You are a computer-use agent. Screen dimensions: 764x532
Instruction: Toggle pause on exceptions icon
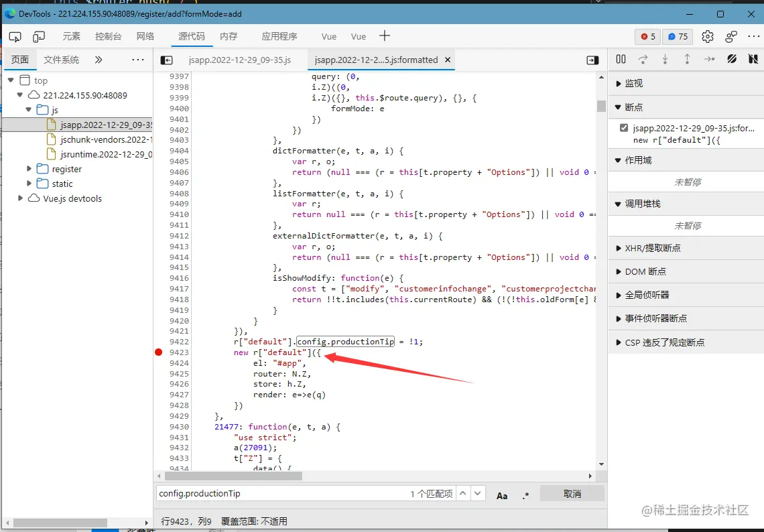tap(753, 59)
